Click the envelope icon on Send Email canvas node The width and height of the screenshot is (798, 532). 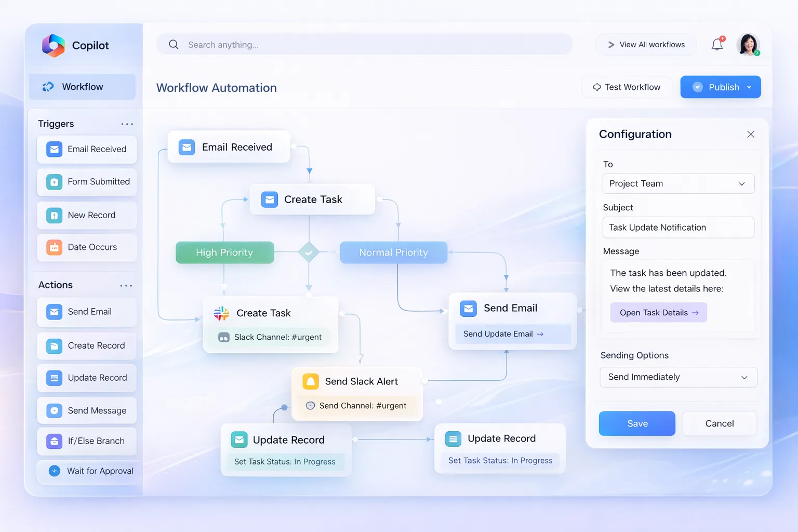click(x=469, y=309)
